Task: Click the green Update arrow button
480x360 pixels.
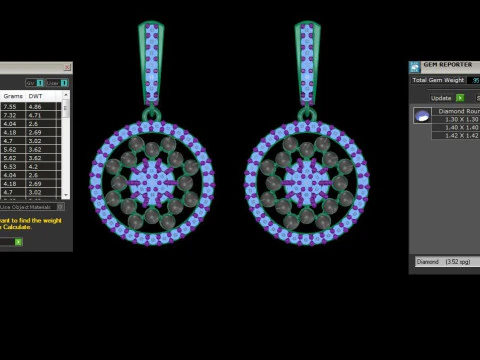Action: tap(460, 98)
